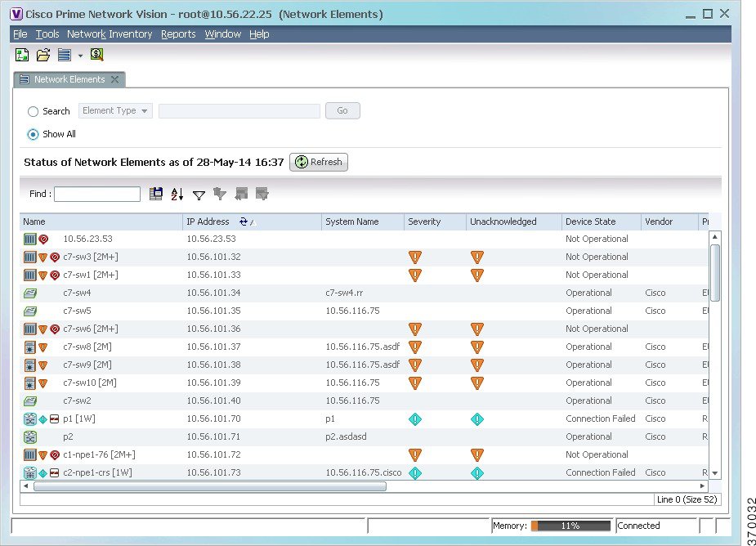756x546 pixels.
Task: Sort by Name column header
Action: pos(101,222)
